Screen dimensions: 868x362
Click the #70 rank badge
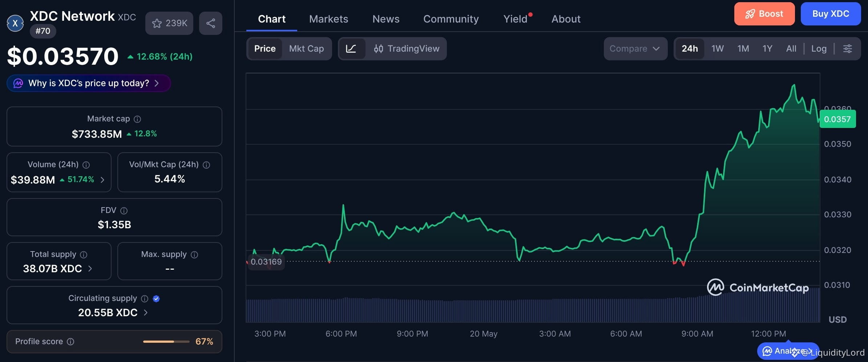pyautogui.click(x=43, y=31)
